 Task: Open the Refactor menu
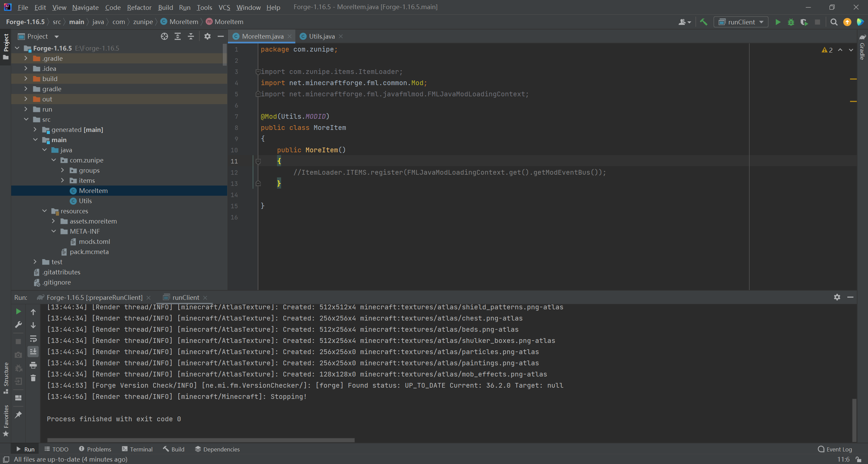point(139,7)
